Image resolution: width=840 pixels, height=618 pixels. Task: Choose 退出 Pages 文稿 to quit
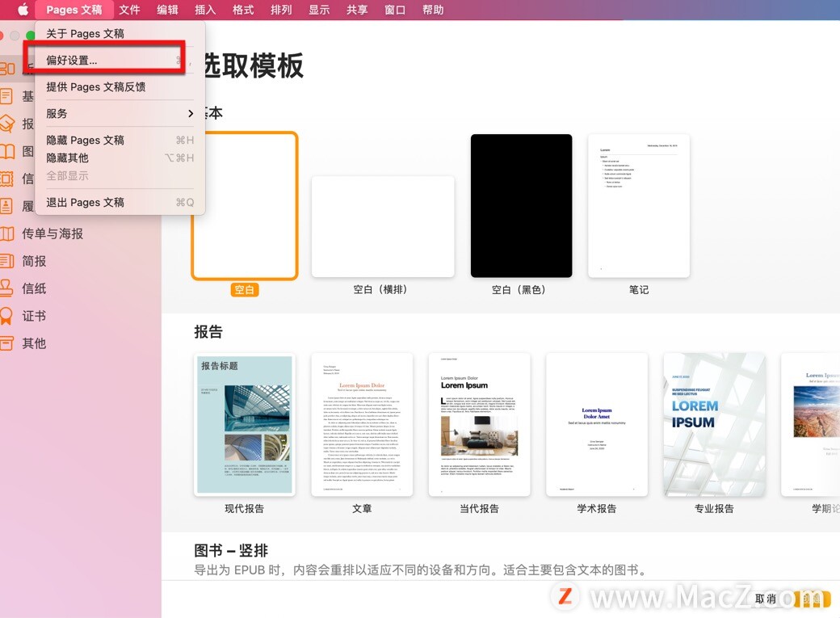tap(120, 202)
